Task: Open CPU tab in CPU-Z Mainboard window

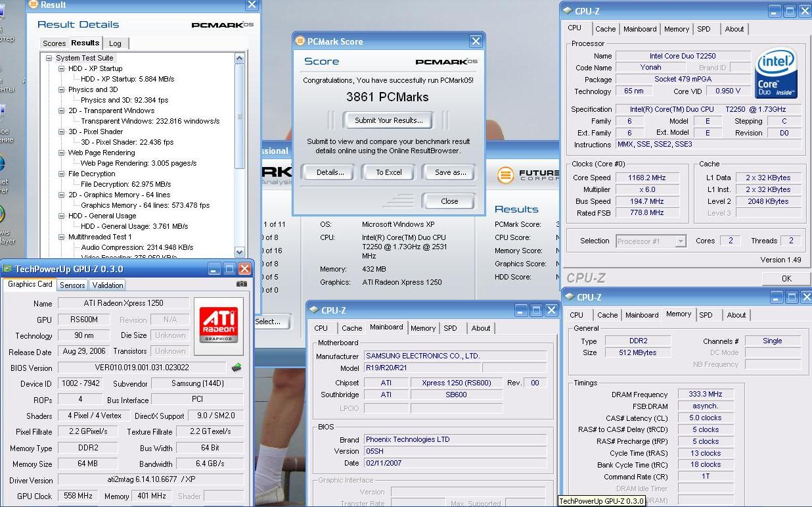Action: 321,328
